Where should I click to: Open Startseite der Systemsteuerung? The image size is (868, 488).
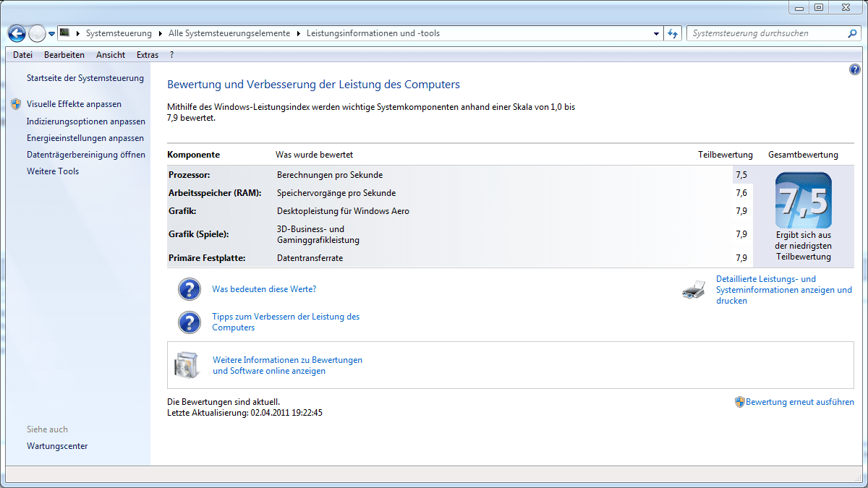click(85, 78)
